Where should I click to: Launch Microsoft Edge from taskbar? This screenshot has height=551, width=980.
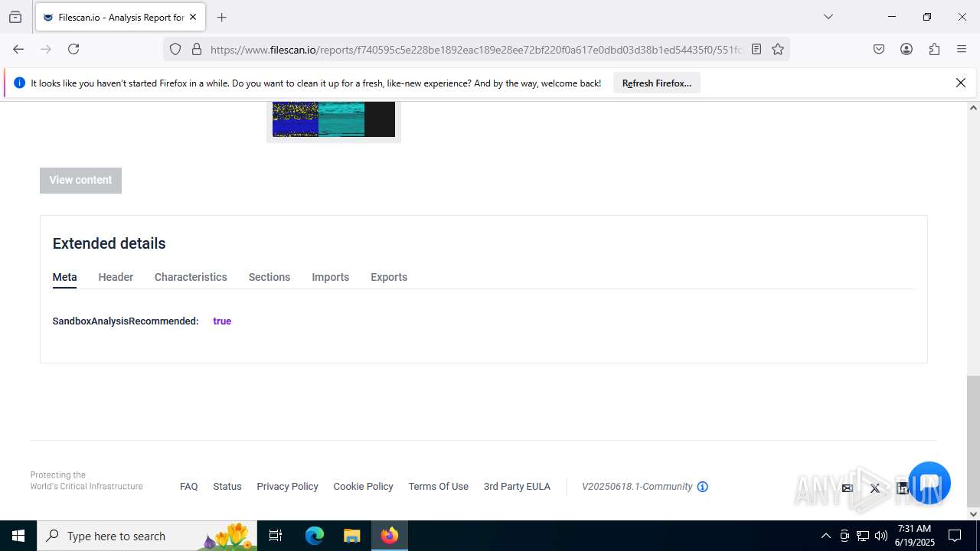315,536
